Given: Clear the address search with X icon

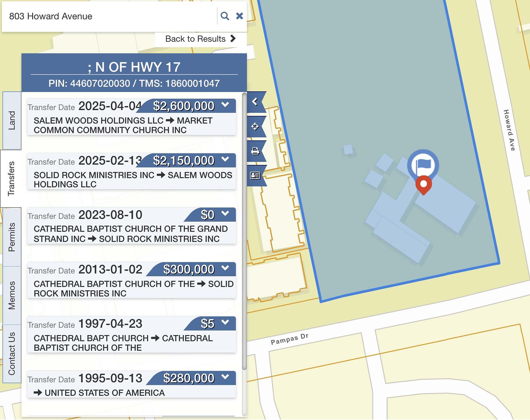Looking at the screenshot, I should pos(239,16).
